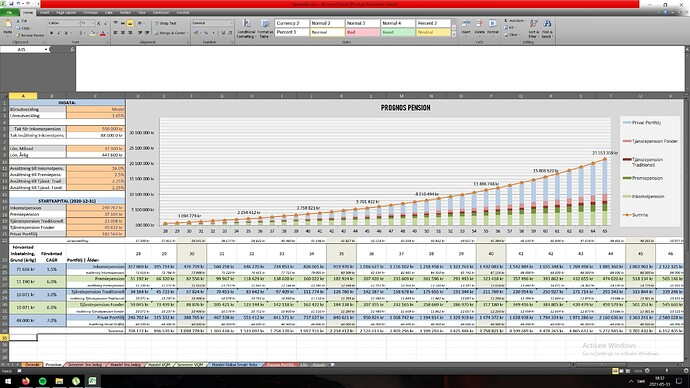Screen dimensions: 690x388
Task: Switch to the Översikt sheet tab
Action: [32, 365]
